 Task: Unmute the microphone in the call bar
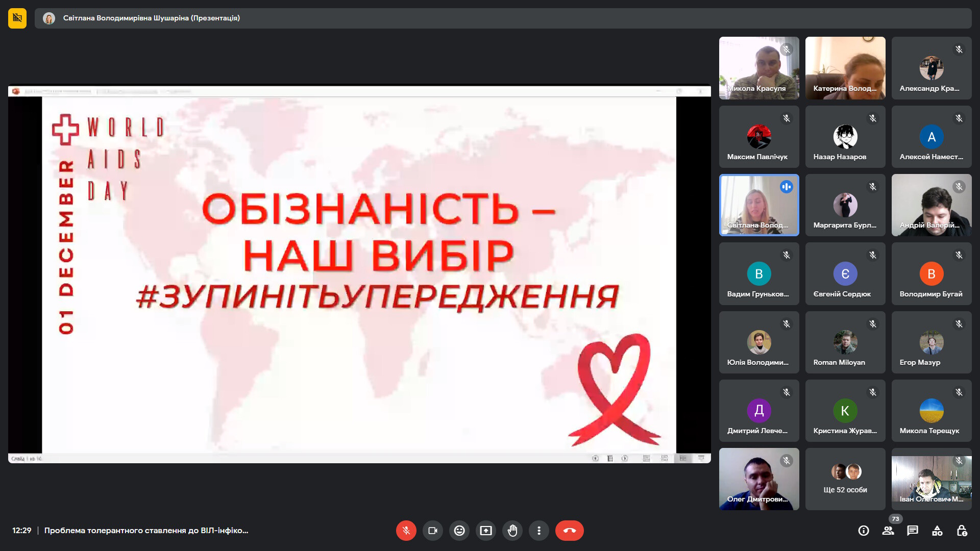406,531
